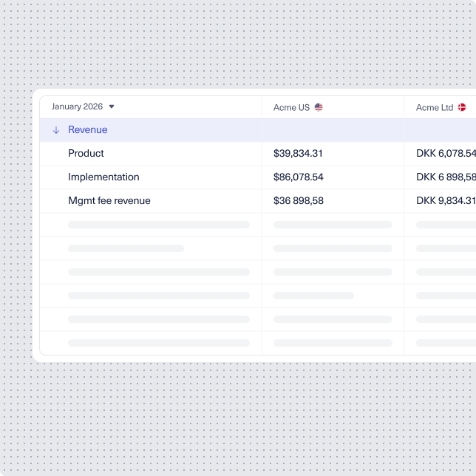
Task: Click the Danish flag icon
Action: pyautogui.click(x=462, y=107)
